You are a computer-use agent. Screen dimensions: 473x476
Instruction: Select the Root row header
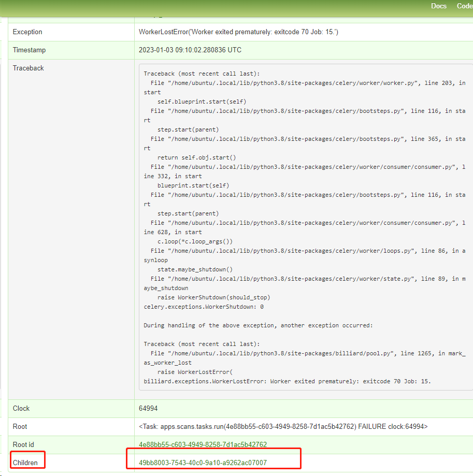20,426
